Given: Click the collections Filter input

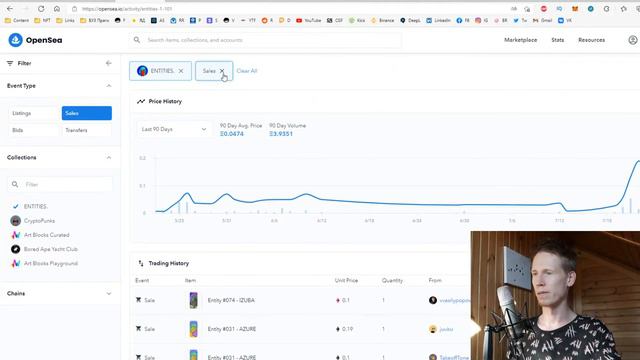Looking at the screenshot, I should 60,184.
